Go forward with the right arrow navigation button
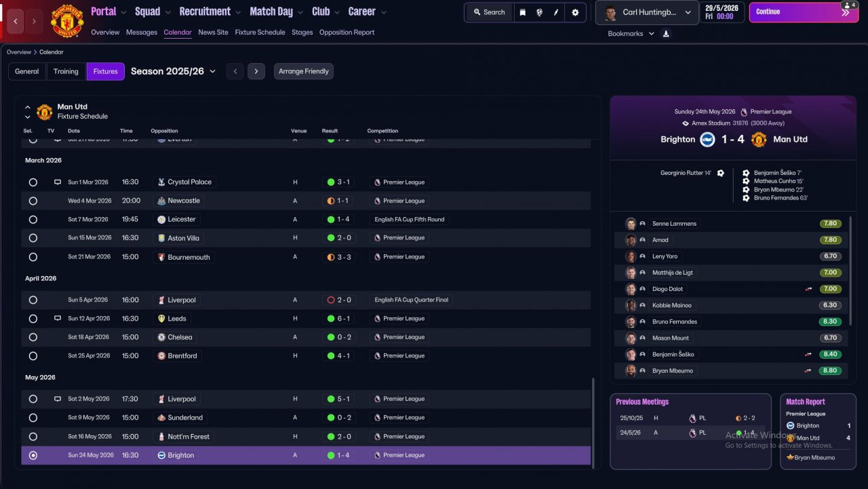The height and width of the screenshot is (489, 868). pyautogui.click(x=35, y=21)
